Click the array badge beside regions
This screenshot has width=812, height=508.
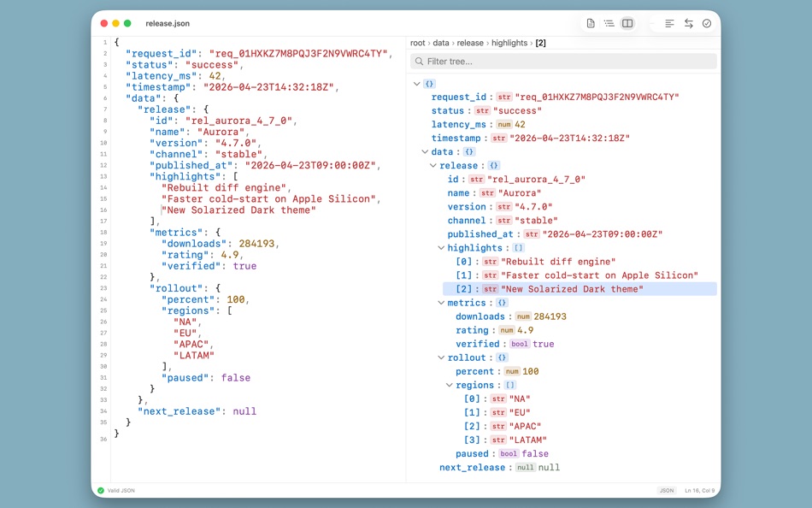(x=510, y=385)
